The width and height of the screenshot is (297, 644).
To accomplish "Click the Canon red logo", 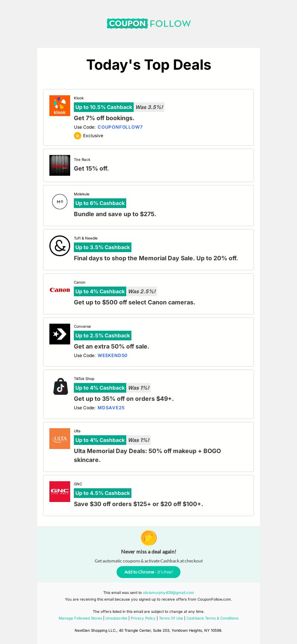I will (60, 290).
